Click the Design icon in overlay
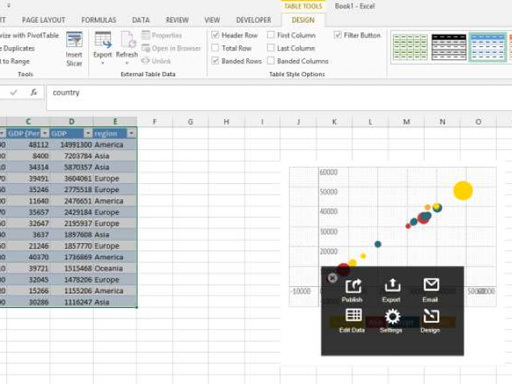The height and width of the screenshot is (384, 512). (x=431, y=315)
